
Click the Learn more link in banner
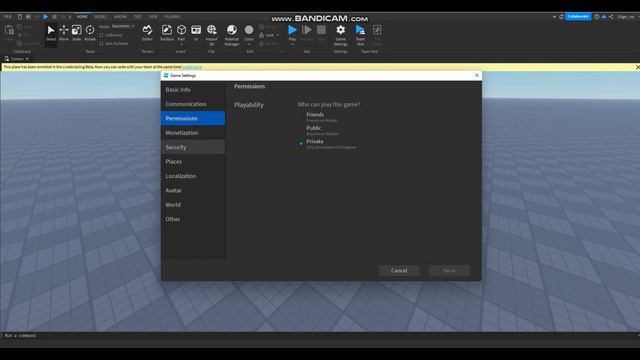(x=192, y=67)
